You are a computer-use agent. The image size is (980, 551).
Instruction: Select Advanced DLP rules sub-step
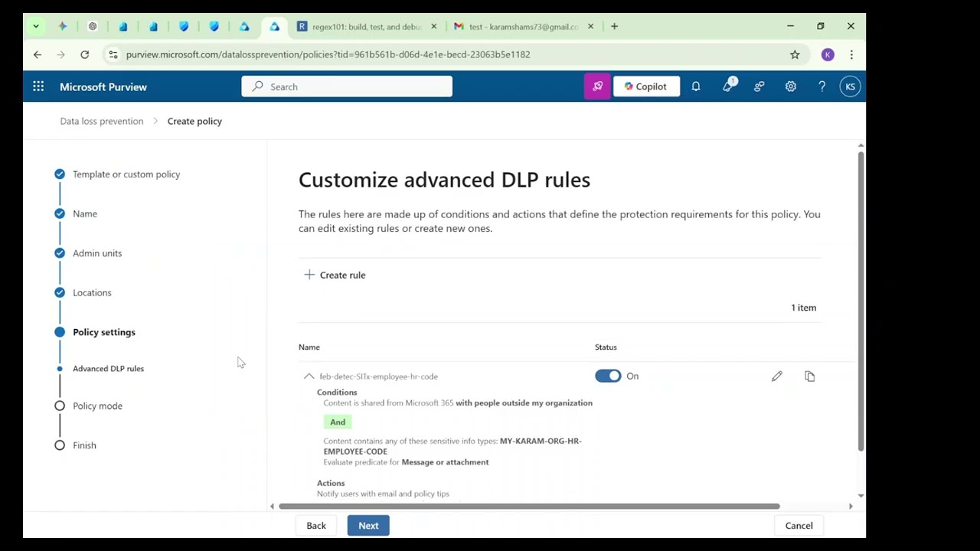[x=108, y=369]
